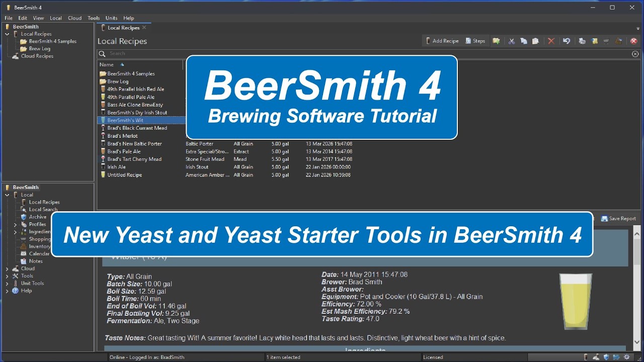
Task: Click the red round close-view icon in toolbar
Action: tap(634, 41)
